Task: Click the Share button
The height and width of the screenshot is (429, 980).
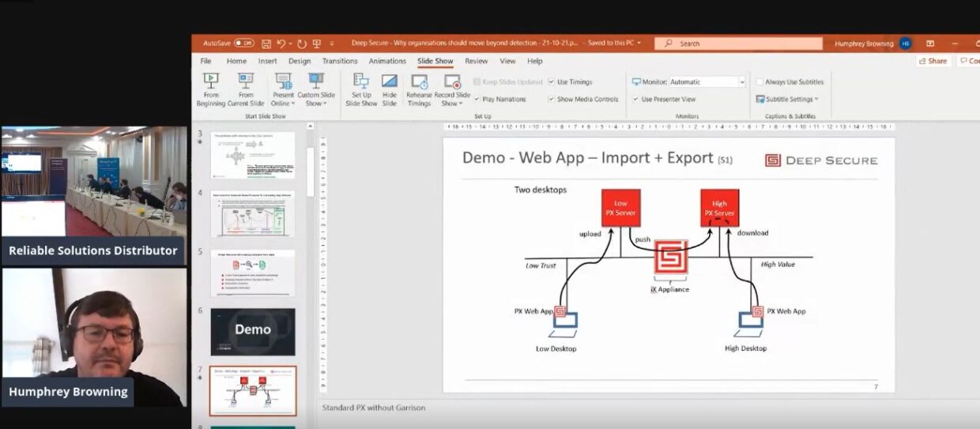Action: click(x=933, y=61)
